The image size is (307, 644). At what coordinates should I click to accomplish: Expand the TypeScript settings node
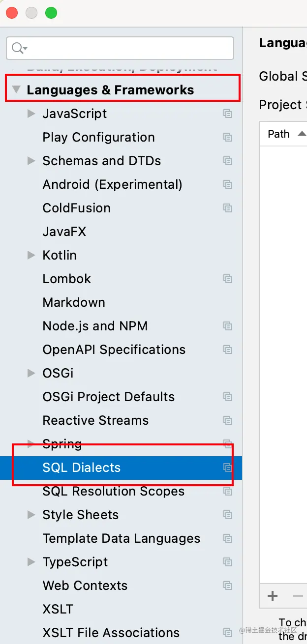[31, 562]
